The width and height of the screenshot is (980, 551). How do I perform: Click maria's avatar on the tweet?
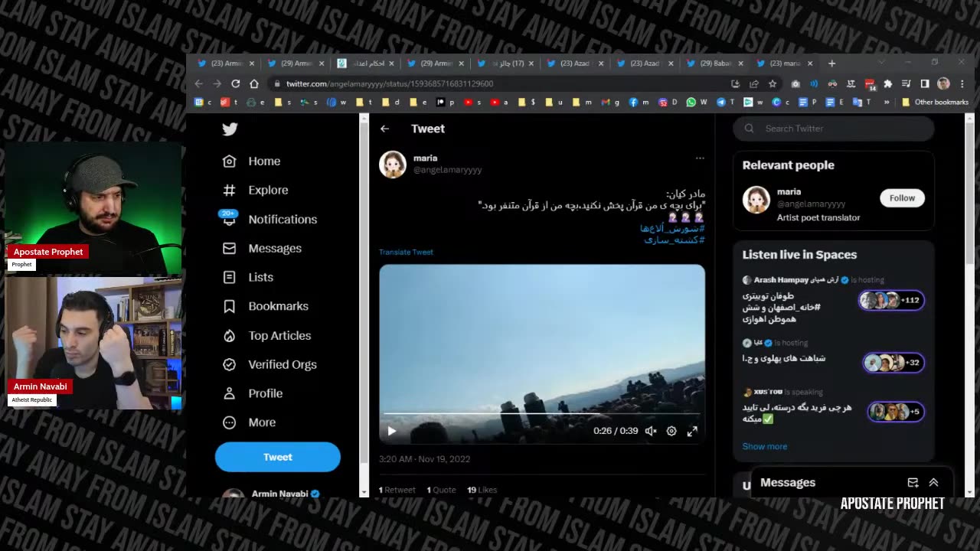[x=393, y=165]
